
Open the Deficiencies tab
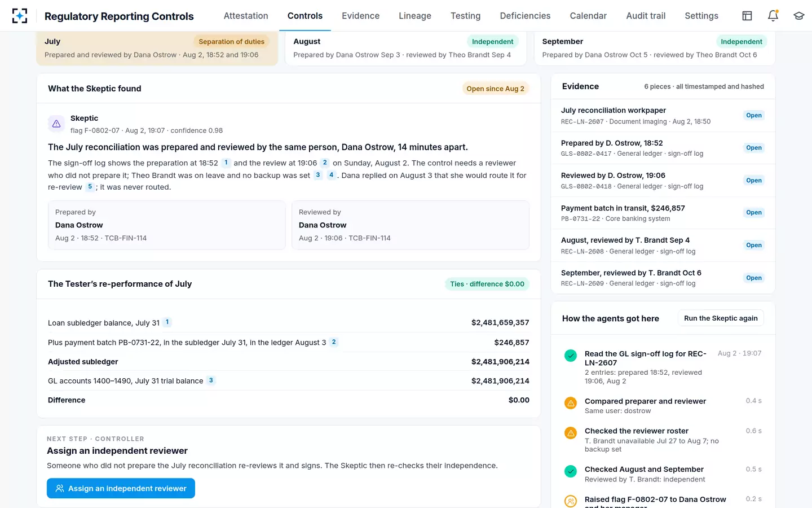tap(525, 16)
